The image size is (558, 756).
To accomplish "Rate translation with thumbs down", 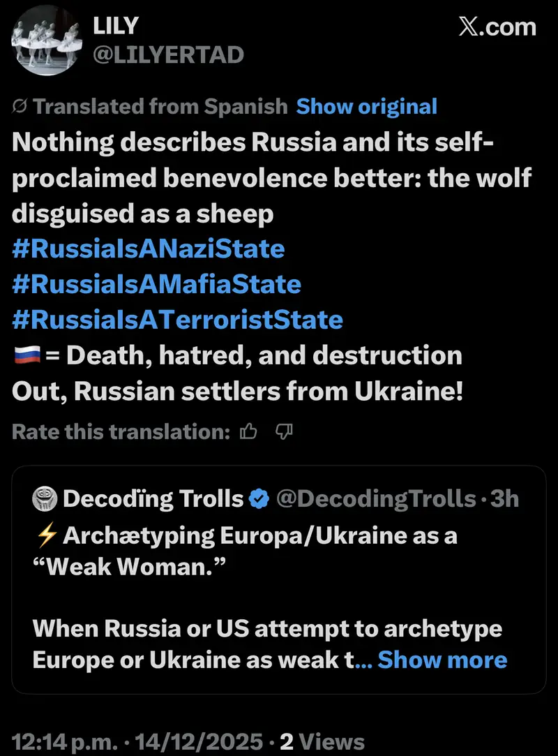I will click(x=284, y=433).
